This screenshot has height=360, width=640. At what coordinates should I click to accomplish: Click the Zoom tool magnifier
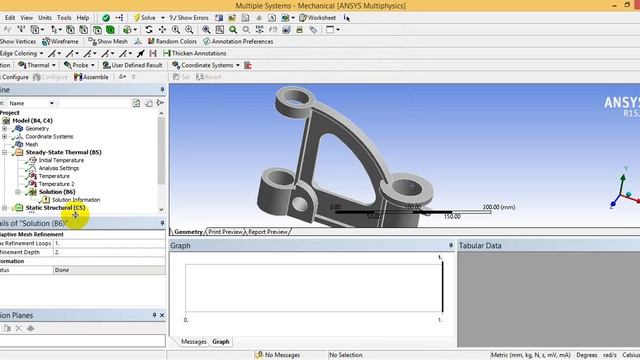coord(176,29)
